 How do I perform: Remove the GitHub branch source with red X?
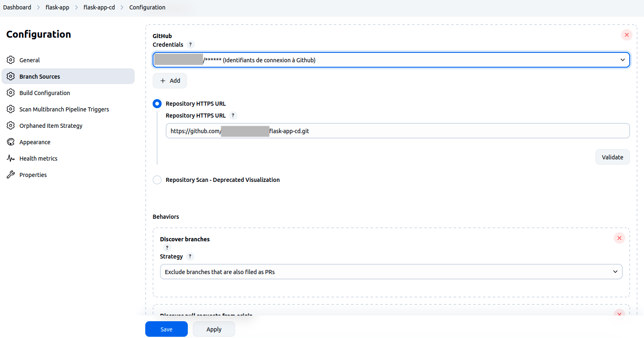tap(626, 35)
